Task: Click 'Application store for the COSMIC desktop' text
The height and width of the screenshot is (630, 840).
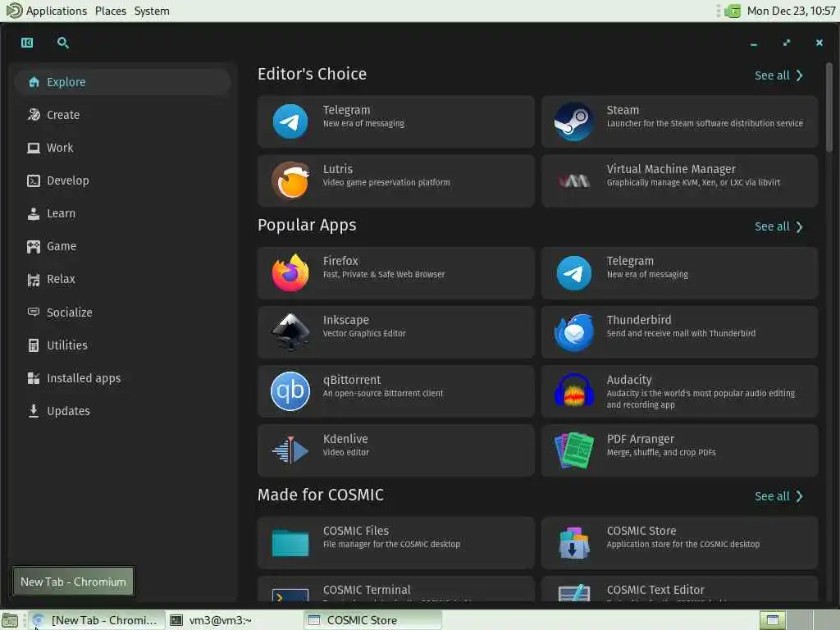Action: click(683, 545)
